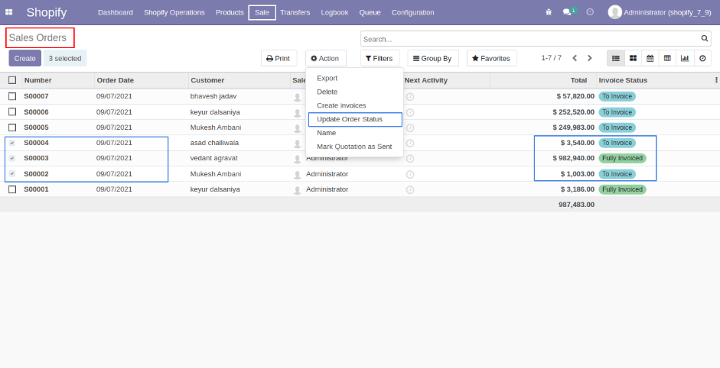Click the 1-7 / 7 pager text
The height and width of the screenshot is (368, 720).
click(551, 58)
